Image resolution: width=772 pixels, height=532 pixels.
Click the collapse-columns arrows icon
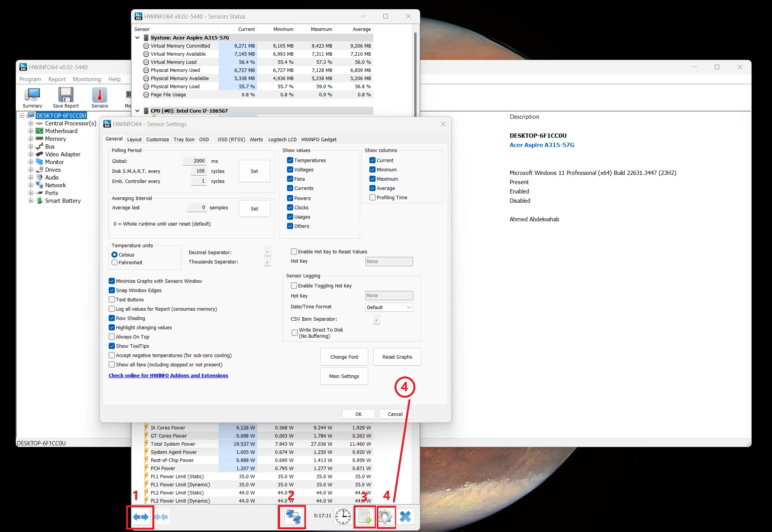(x=161, y=517)
